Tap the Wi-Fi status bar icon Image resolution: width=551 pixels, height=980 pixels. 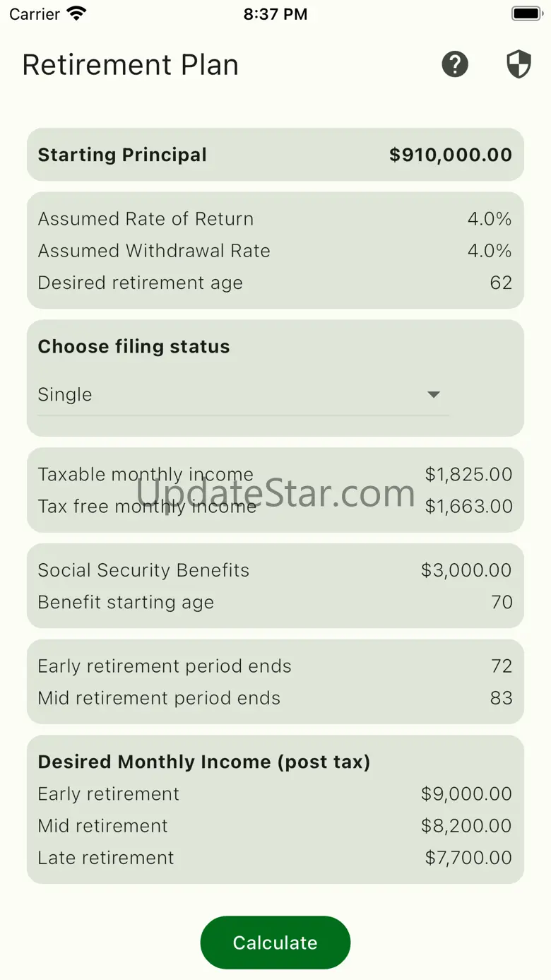[76, 13]
